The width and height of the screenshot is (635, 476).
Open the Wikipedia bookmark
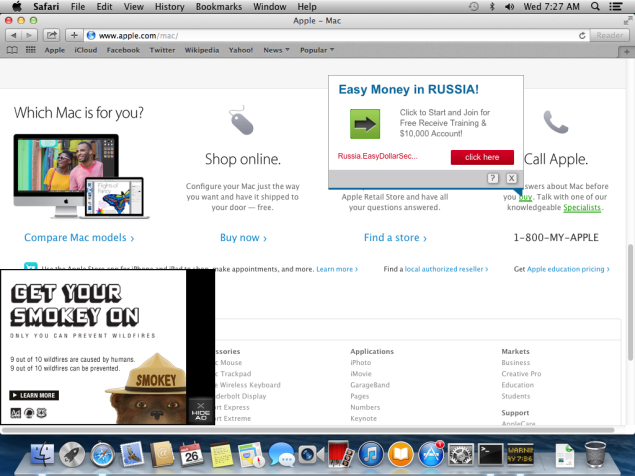(202, 50)
